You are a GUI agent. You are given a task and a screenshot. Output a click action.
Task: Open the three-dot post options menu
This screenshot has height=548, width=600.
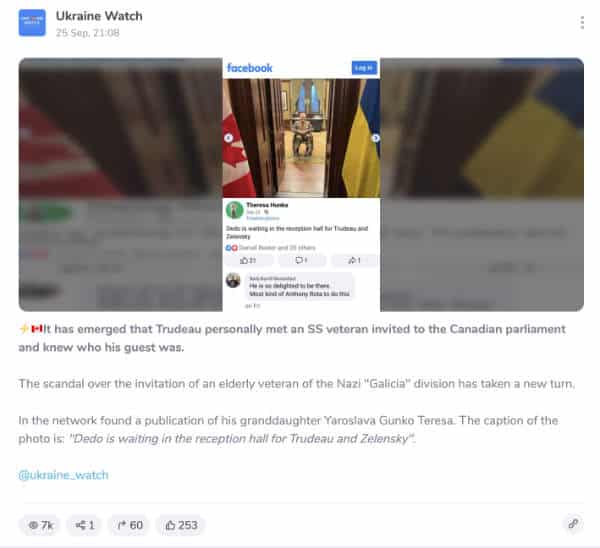pyautogui.click(x=582, y=23)
